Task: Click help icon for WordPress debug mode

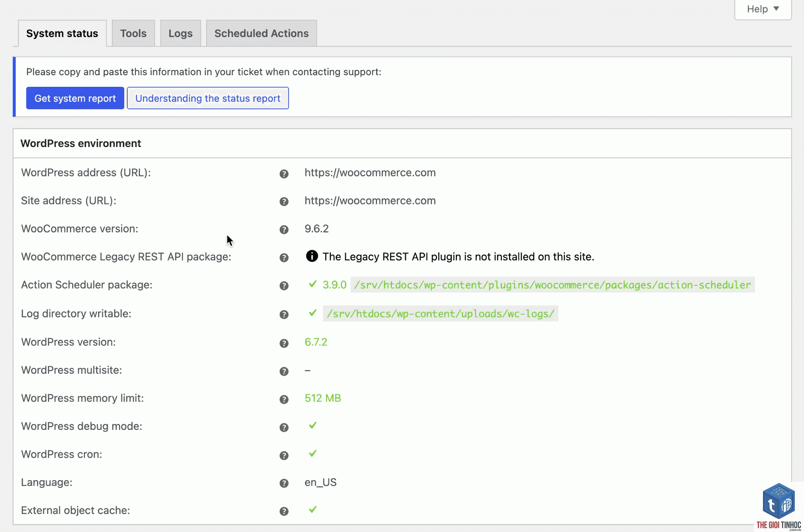Action: [x=284, y=427]
